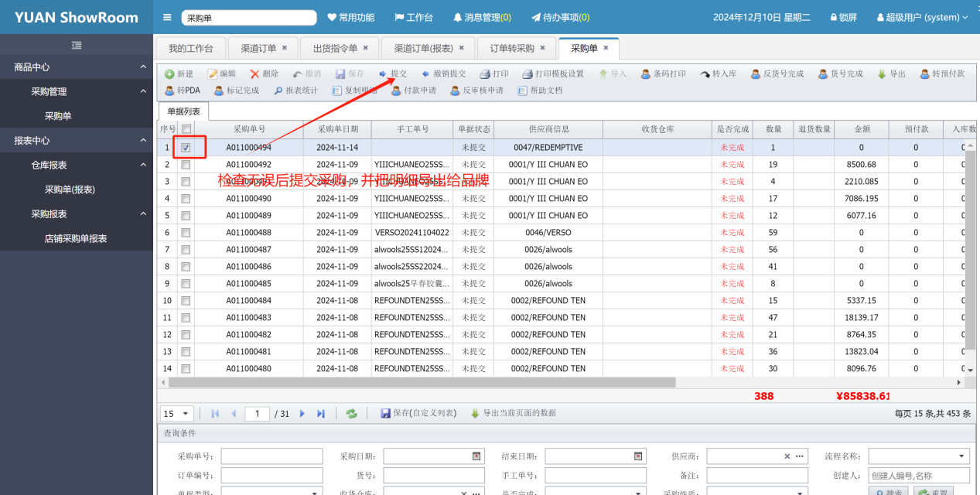980x495 pixels.
Task: Check the box for order A011000484
Action: (x=186, y=300)
